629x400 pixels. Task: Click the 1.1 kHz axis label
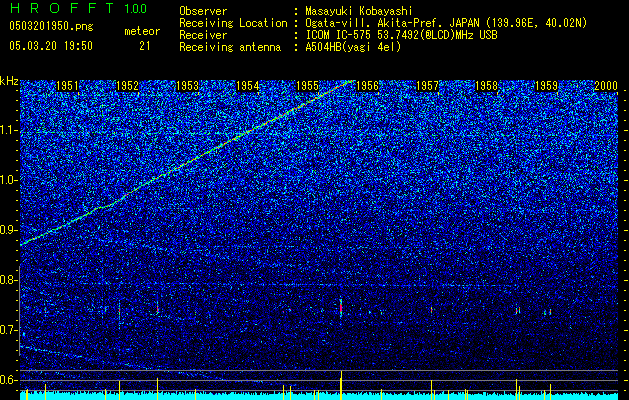9,130
